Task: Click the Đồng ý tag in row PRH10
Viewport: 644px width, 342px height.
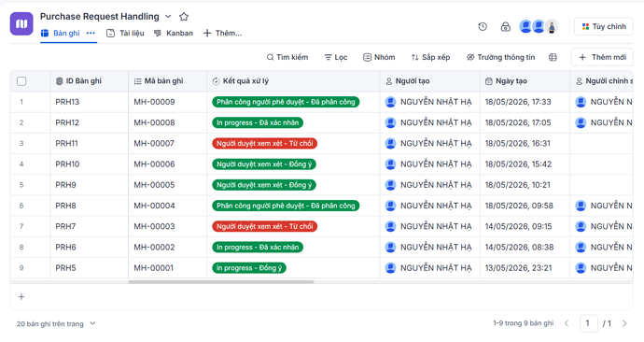Action: (264, 164)
